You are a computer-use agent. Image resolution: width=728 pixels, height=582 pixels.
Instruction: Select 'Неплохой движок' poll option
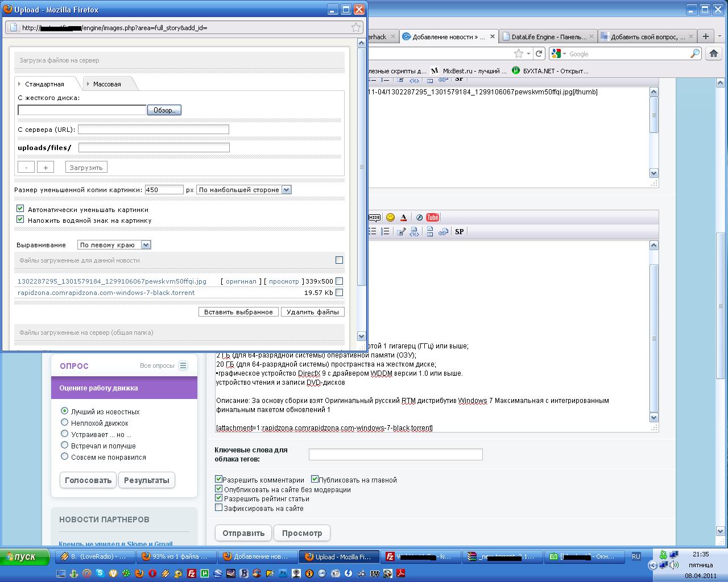pyautogui.click(x=64, y=422)
